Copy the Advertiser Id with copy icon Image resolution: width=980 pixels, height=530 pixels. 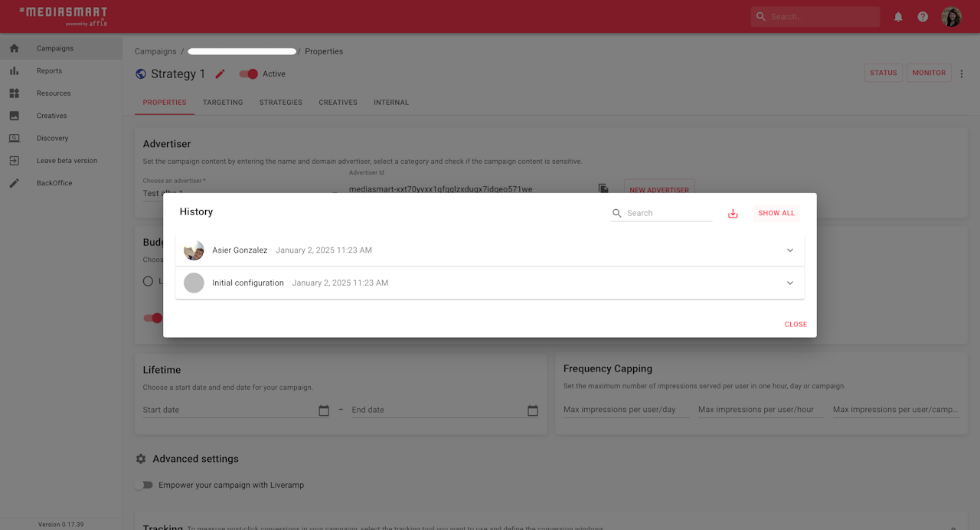[603, 188]
